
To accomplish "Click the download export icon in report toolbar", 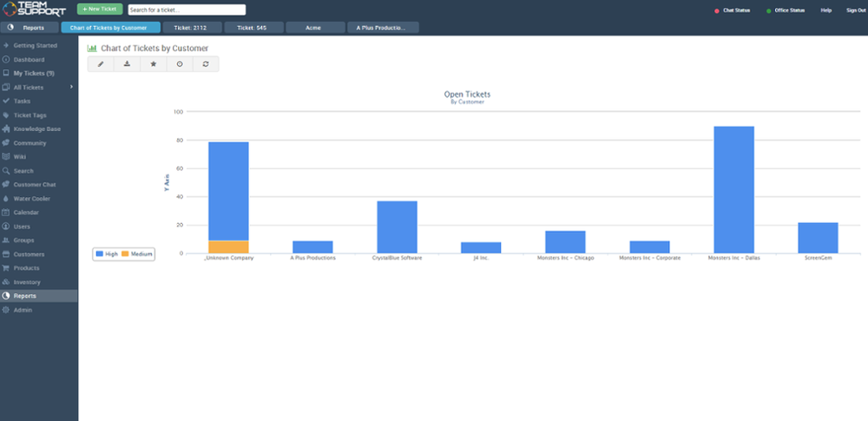I will (127, 64).
